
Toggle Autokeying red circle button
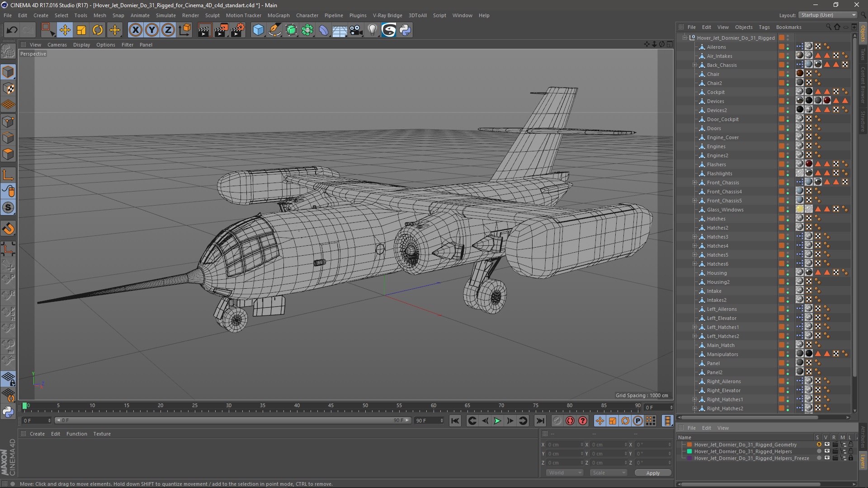pyautogui.click(x=570, y=421)
